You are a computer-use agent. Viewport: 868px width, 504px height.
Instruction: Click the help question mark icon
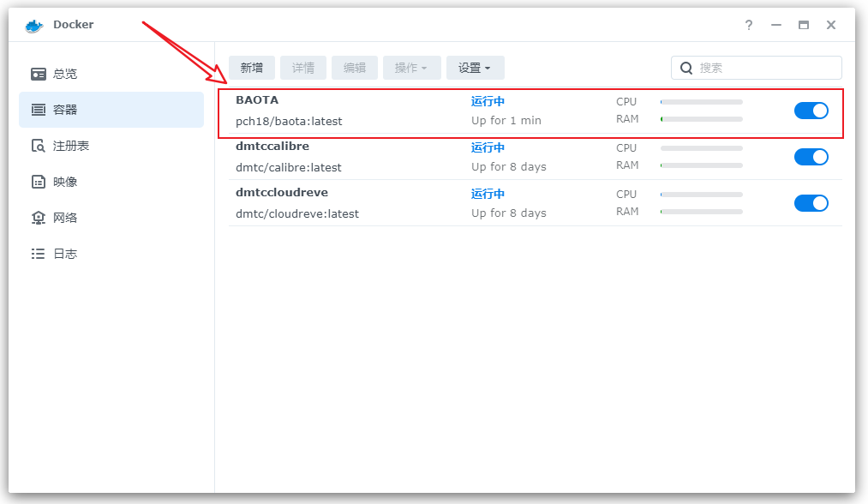(x=749, y=25)
